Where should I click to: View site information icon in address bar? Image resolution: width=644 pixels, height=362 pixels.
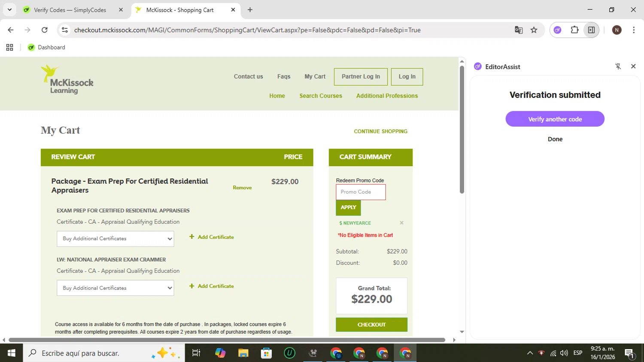tap(65, 30)
